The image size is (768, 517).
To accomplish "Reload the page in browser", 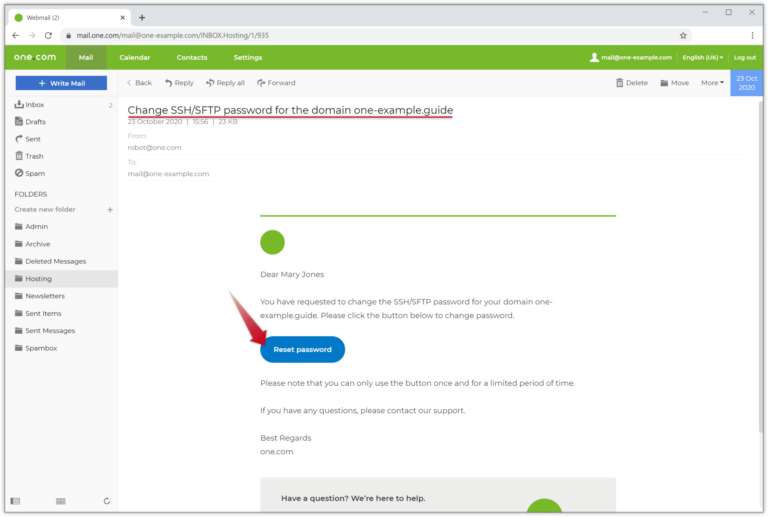I will (x=48, y=35).
